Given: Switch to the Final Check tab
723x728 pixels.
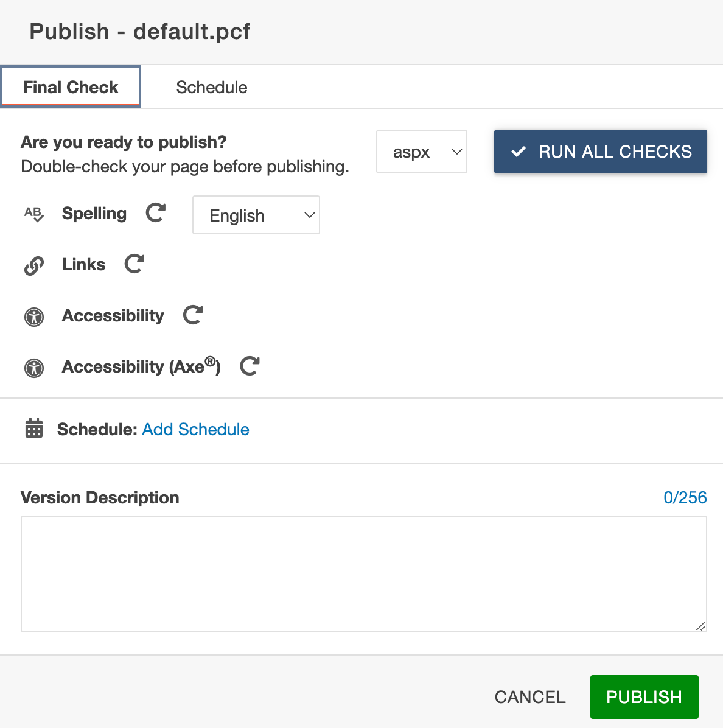Looking at the screenshot, I should 71,87.
